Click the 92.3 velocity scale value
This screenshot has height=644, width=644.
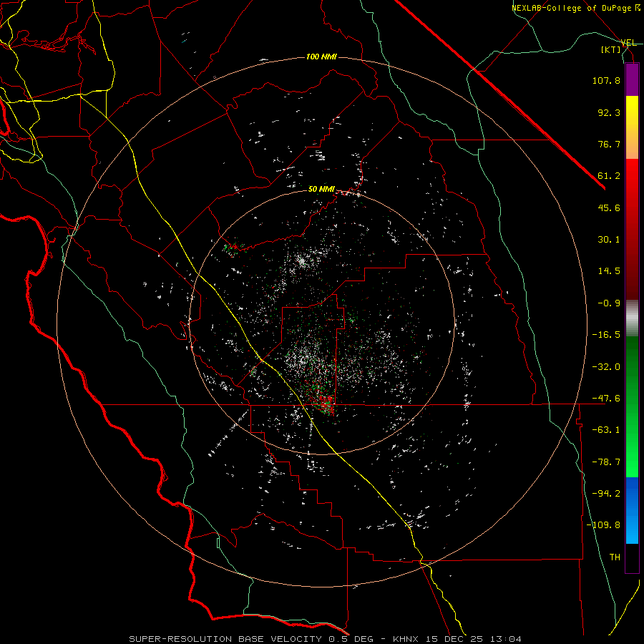point(609,112)
